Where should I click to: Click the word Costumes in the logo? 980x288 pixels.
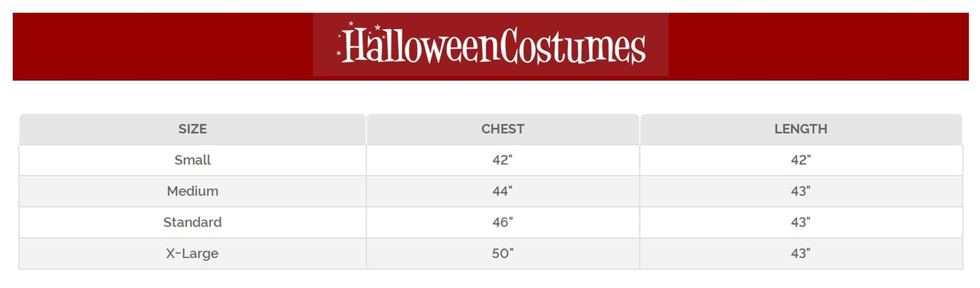pos(572,47)
